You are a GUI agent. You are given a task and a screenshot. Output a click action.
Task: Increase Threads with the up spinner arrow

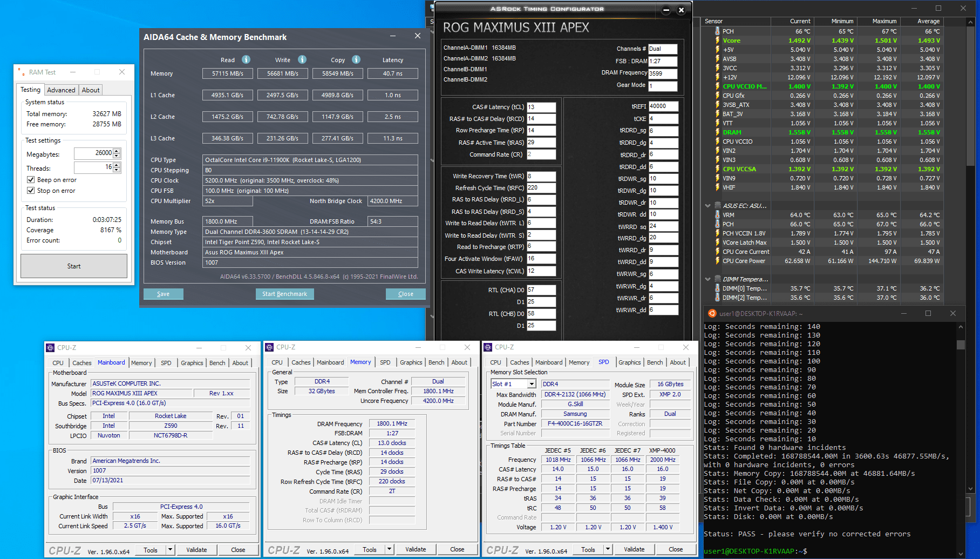(x=117, y=165)
